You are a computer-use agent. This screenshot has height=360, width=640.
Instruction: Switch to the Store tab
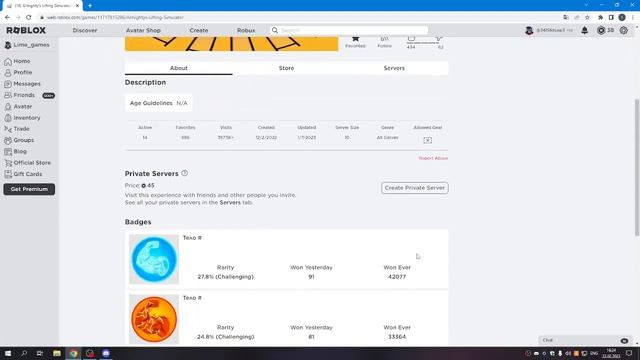point(286,68)
